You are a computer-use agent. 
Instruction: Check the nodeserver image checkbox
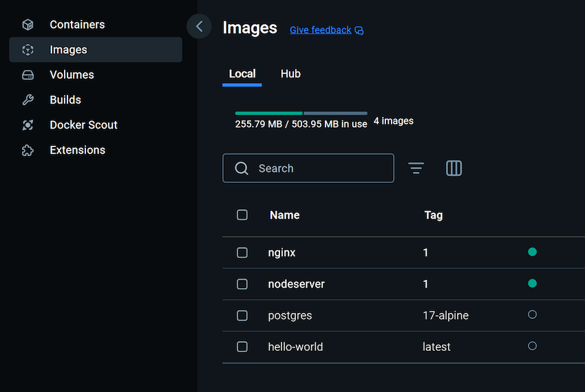point(242,284)
